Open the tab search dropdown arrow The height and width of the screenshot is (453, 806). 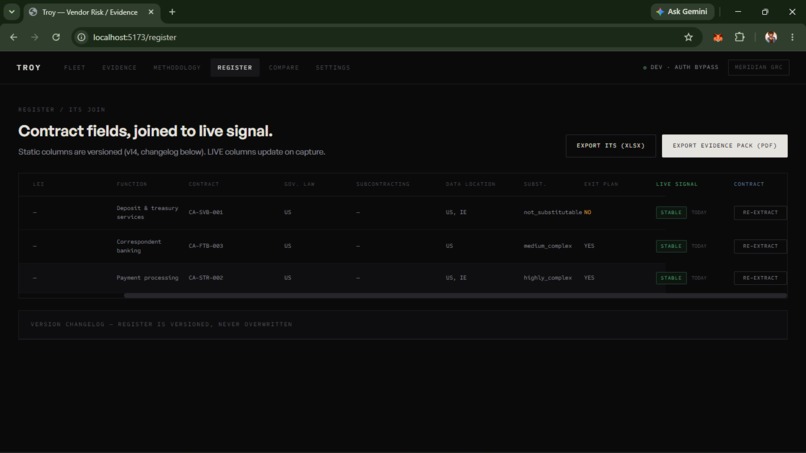click(11, 12)
